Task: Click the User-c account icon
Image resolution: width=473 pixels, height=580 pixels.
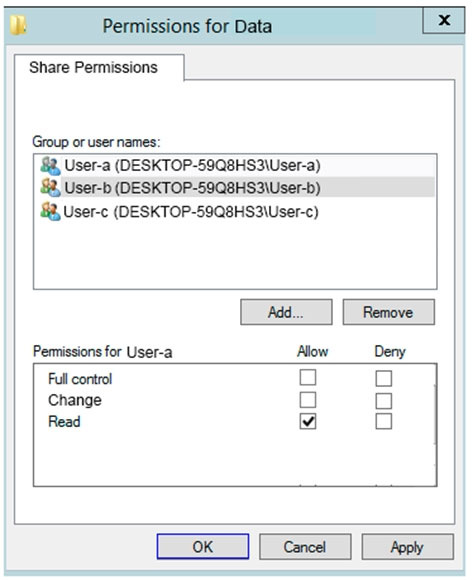Action: 50,212
